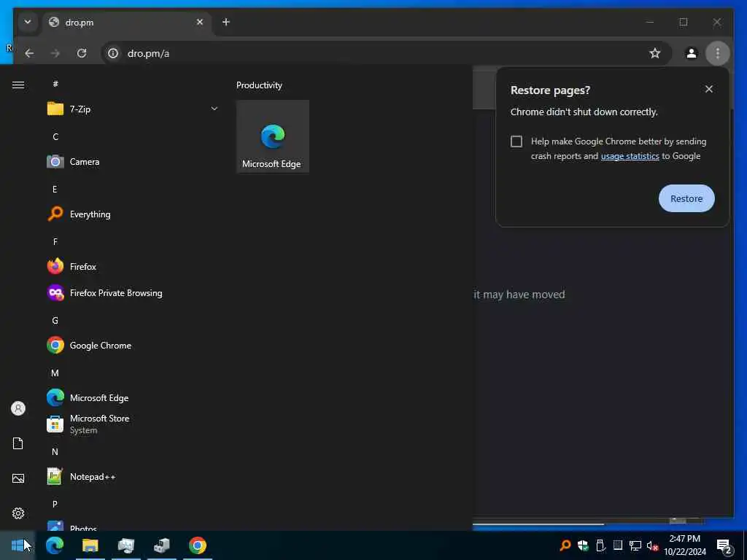
Task: Click the letter N section header
Action: 55,451
